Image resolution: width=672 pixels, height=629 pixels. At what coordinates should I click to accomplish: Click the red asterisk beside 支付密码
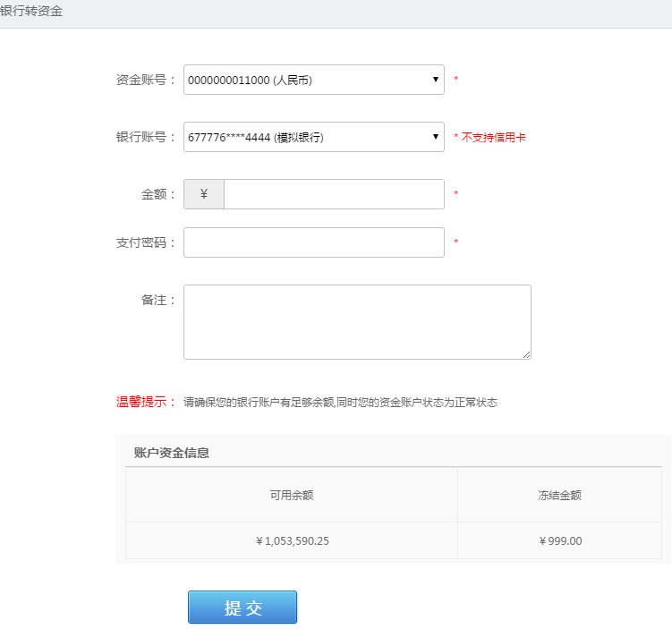(456, 242)
